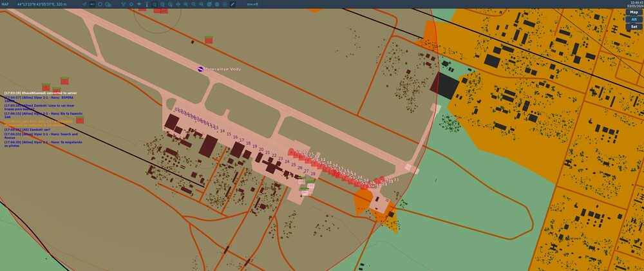
Task: Click the four-arrow pan map icon
Action: pyautogui.click(x=178, y=4)
